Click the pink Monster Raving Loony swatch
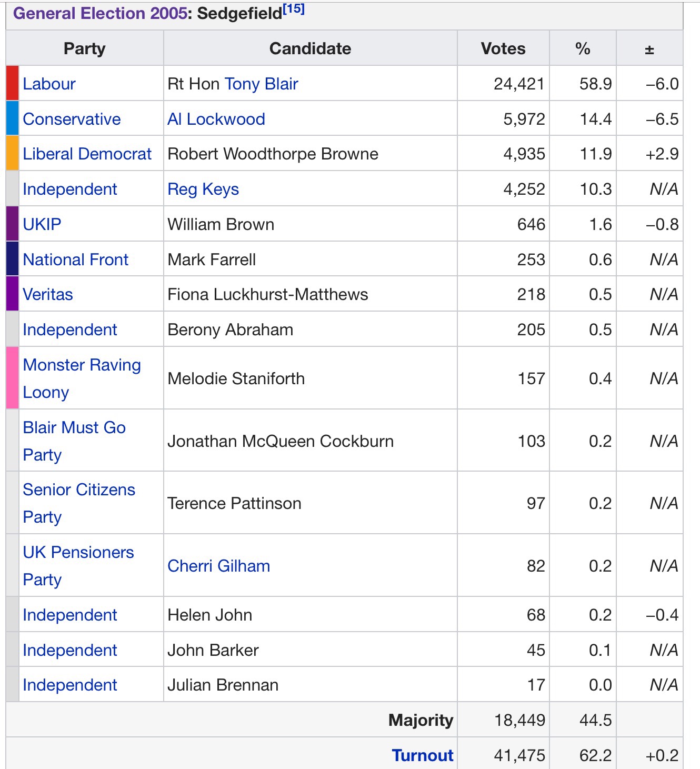 (13, 378)
